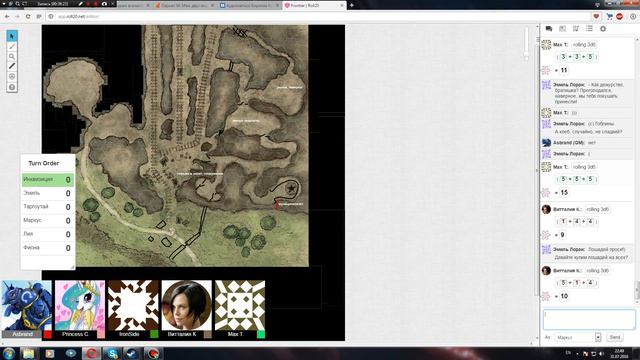Click the Asbrand player avatar
This screenshot has height=360, width=640.
(x=27, y=305)
